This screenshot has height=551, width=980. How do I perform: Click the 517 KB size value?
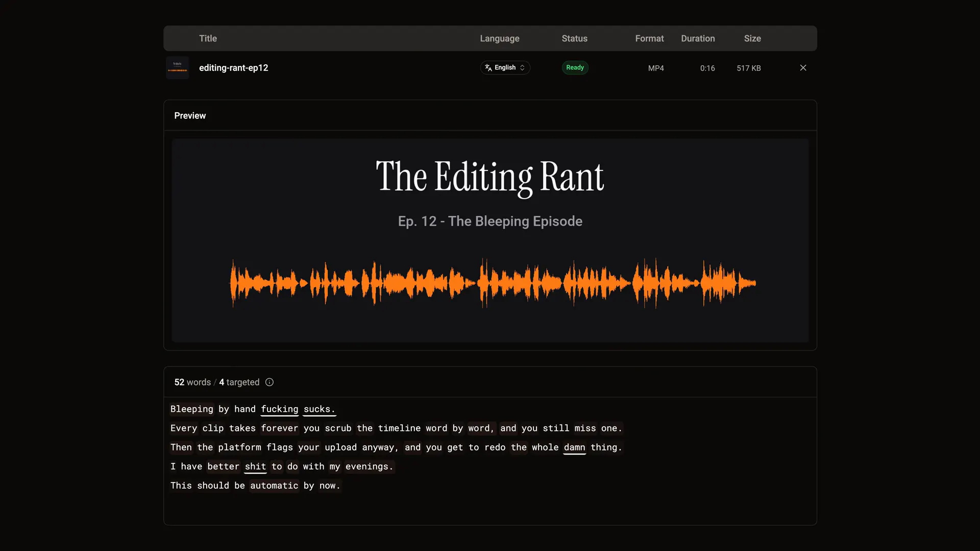tap(748, 68)
